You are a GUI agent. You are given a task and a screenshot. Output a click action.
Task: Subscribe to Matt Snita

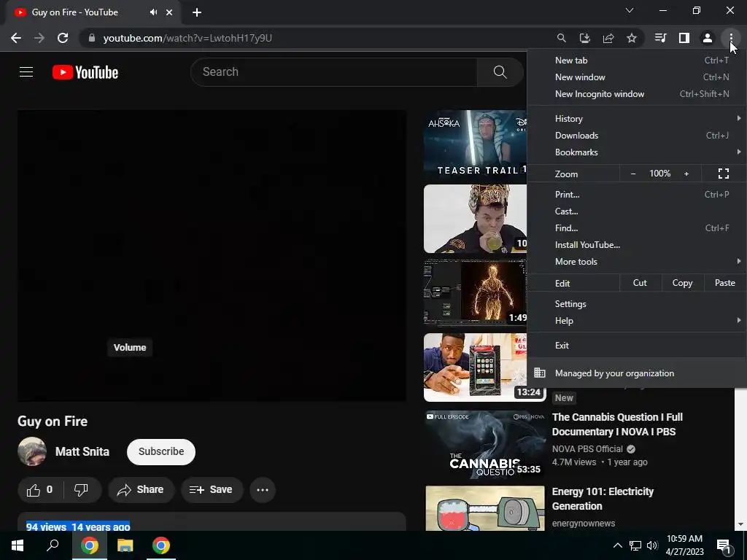[161, 451]
